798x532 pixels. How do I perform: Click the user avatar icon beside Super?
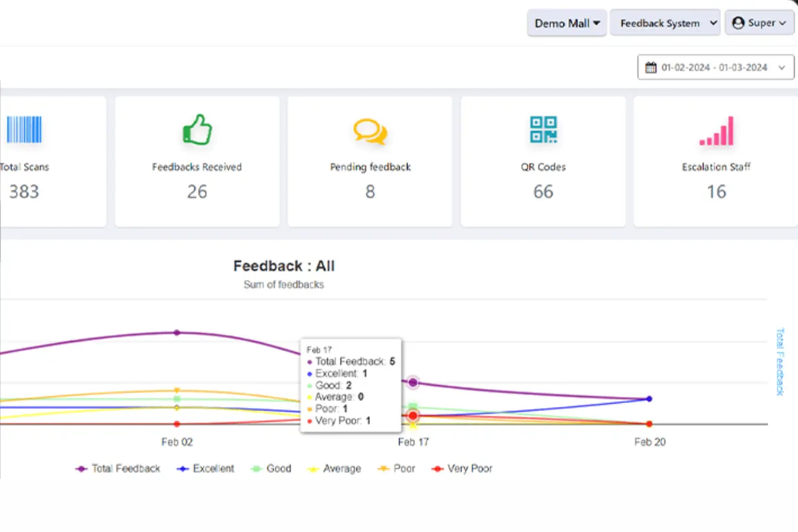[738, 23]
